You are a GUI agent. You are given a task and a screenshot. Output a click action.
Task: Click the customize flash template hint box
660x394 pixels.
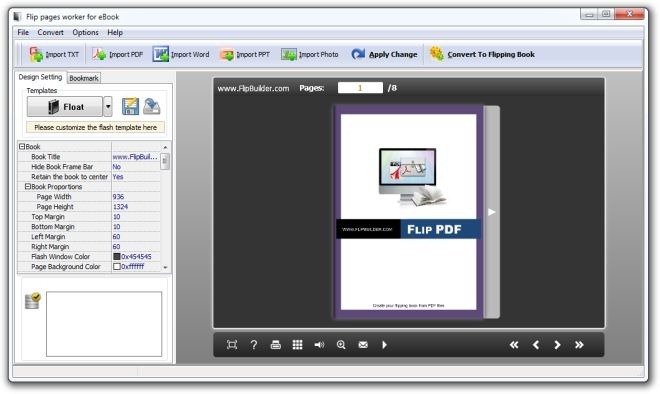coord(96,127)
